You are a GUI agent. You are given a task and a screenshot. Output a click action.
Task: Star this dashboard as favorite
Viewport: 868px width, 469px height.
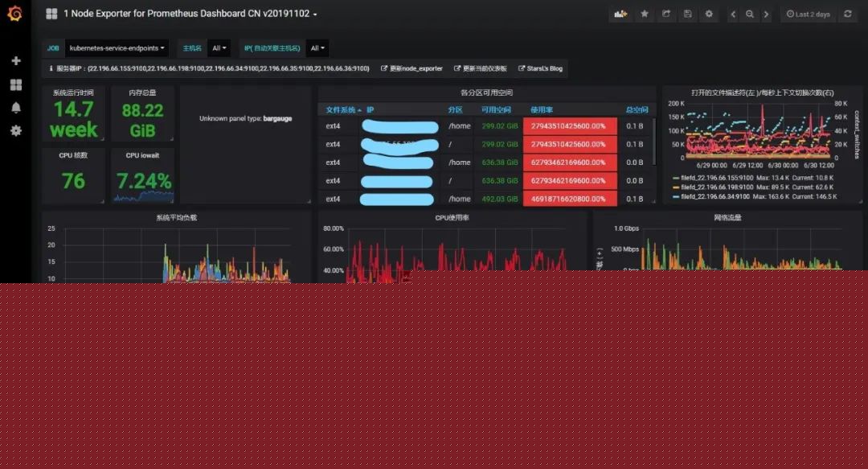click(645, 14)
